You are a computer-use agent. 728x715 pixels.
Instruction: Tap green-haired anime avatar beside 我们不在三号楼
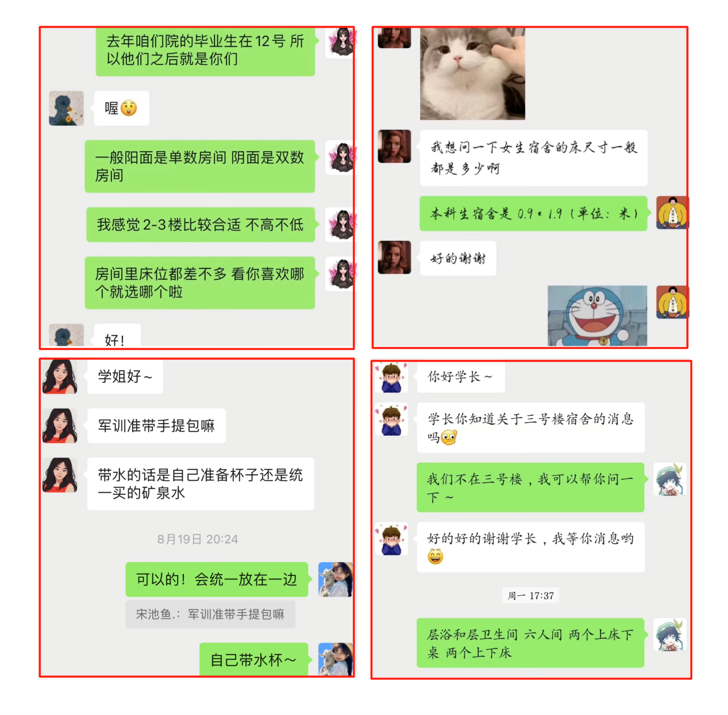pos(671,479)
